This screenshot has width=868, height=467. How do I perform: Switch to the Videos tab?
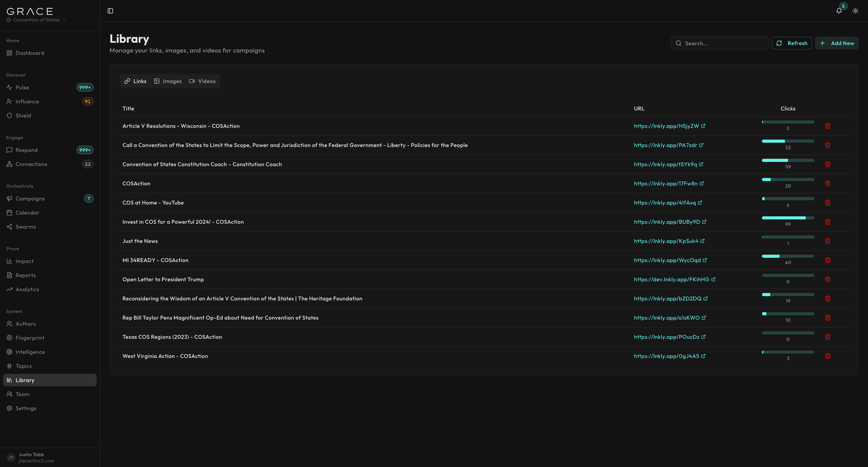click(203, 81)
